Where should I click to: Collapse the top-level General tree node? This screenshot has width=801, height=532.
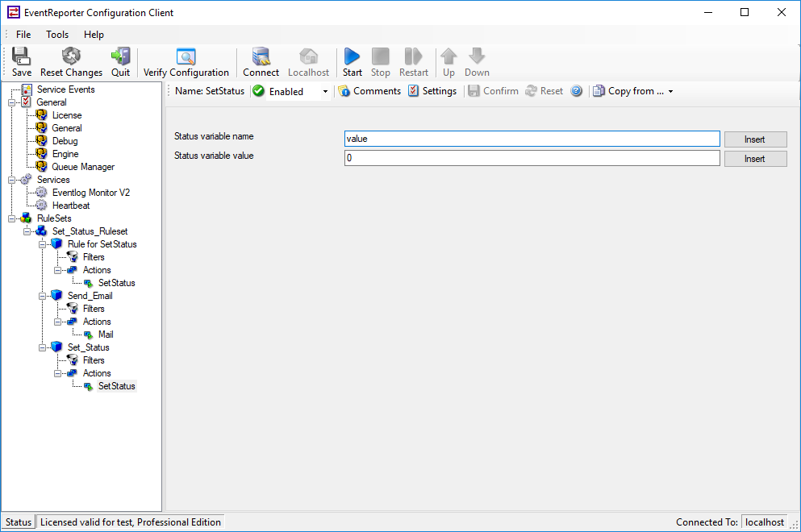[12, 102]
